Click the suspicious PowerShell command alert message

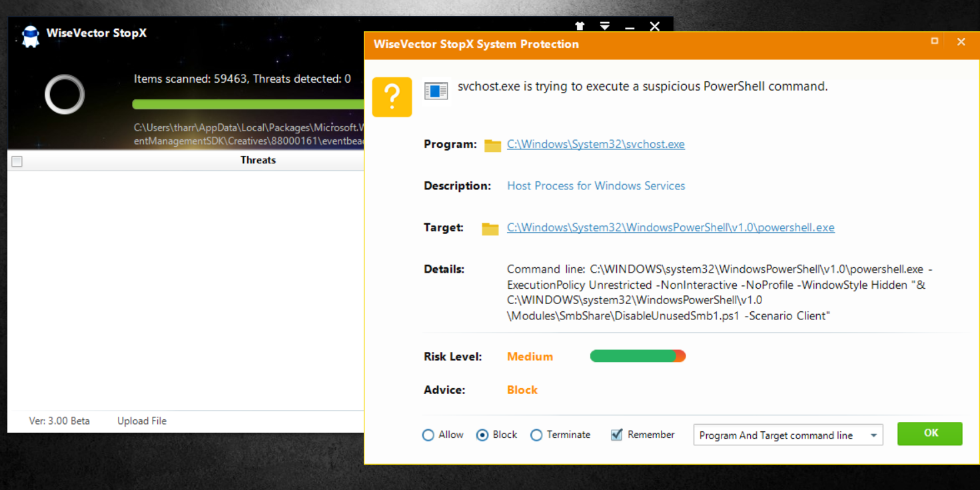point(642,86)
